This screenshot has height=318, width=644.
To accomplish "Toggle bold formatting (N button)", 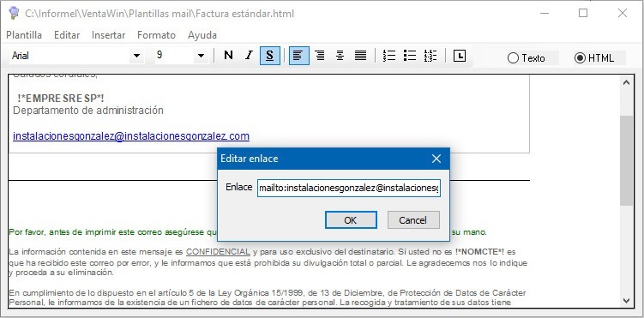I will tap(228, 56).
